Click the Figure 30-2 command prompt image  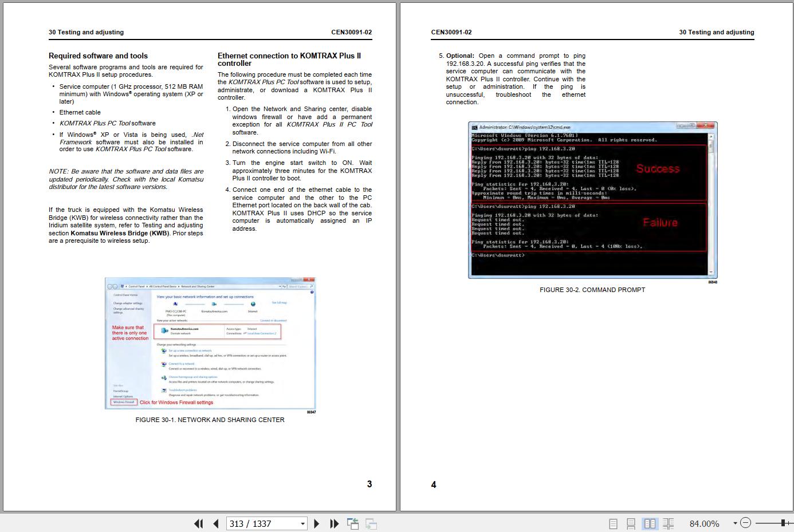(592, 200)
